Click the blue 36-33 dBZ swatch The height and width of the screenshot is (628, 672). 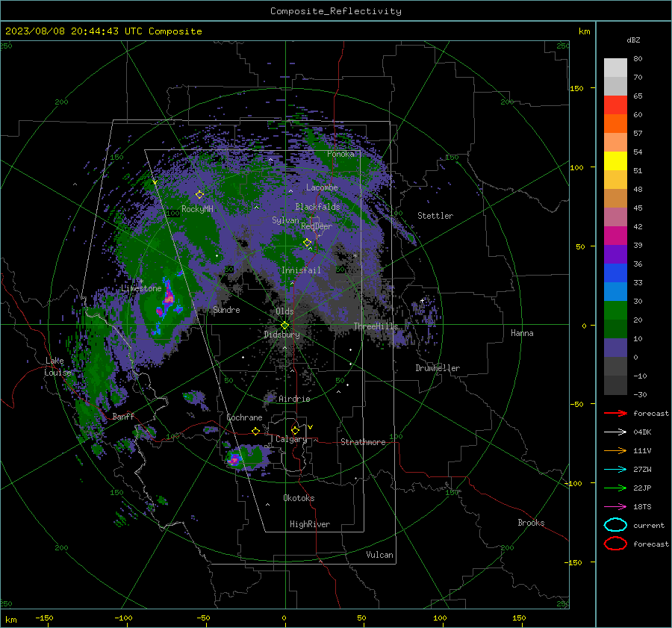point(615,273)
